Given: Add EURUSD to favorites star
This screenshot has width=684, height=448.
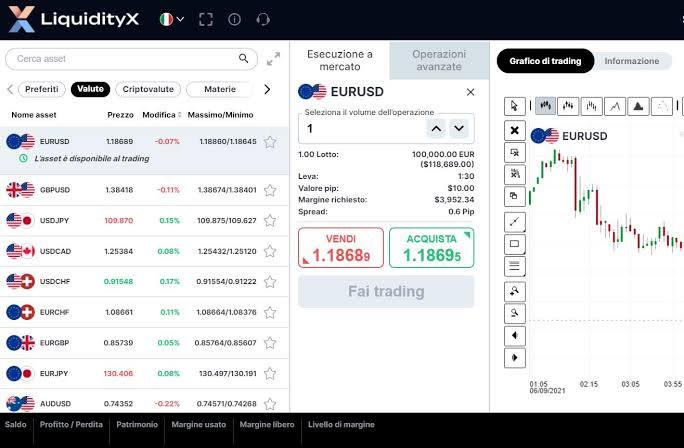Looking at the screenshot, I should 270,142.
